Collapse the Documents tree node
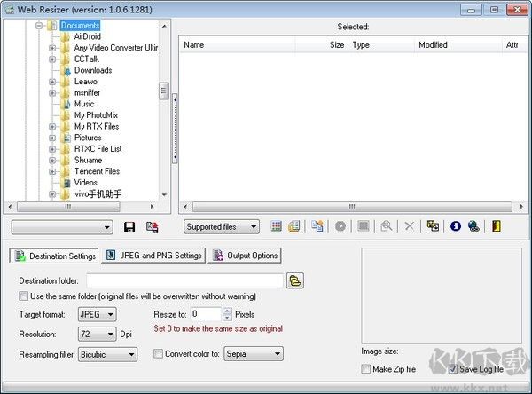 [39, 26]
